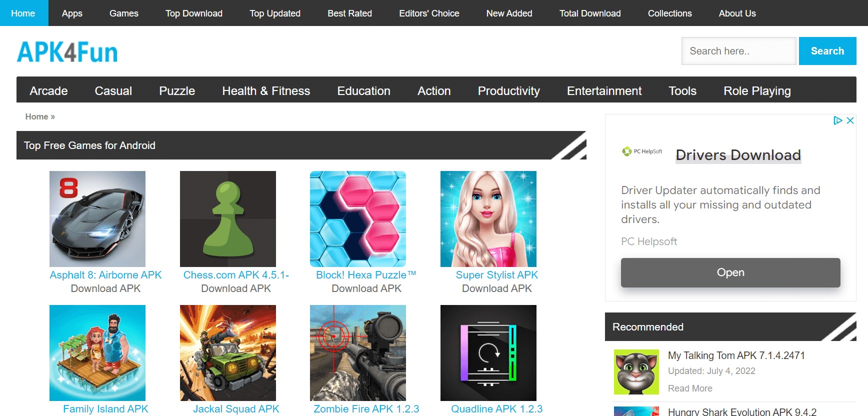Screen dimensions: 868x416
Task: Click the APK4Fun site logo
Action: (x=67, y=52)
